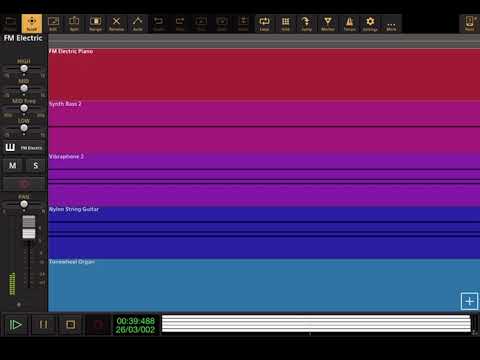Toggle the Grid snapping button

(286, 23)
